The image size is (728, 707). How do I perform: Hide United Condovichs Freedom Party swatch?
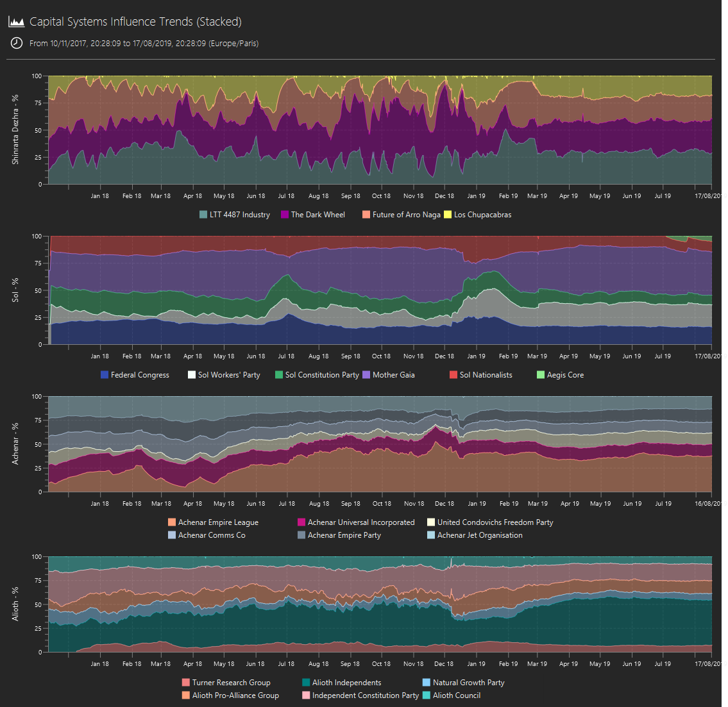click(x=431, y=522)
